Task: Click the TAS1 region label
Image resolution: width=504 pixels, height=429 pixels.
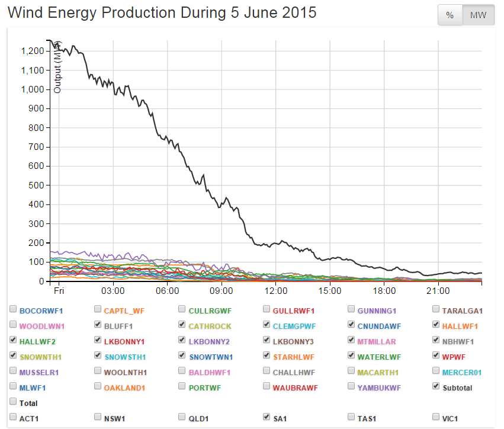Action: pos(367,418)
